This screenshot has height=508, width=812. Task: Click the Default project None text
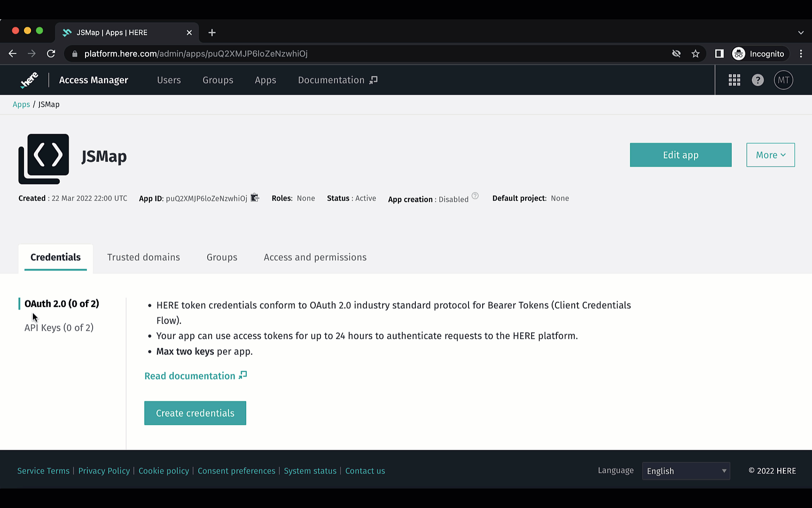click(x=531, y=198)
